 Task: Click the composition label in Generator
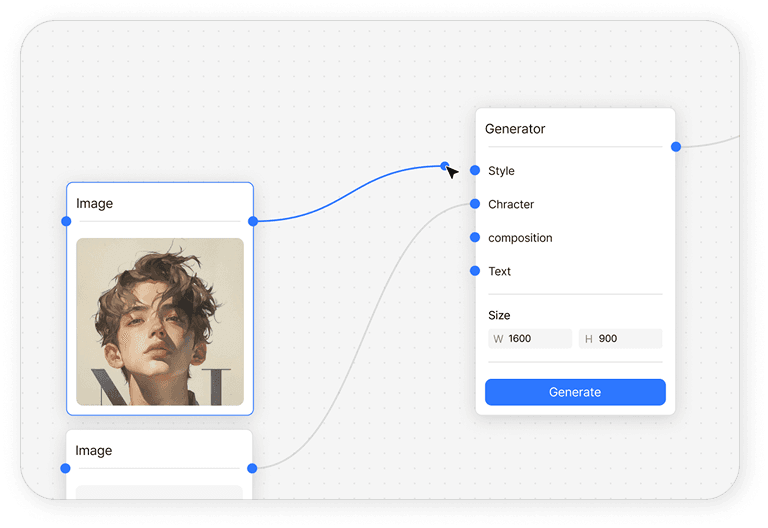520,238
